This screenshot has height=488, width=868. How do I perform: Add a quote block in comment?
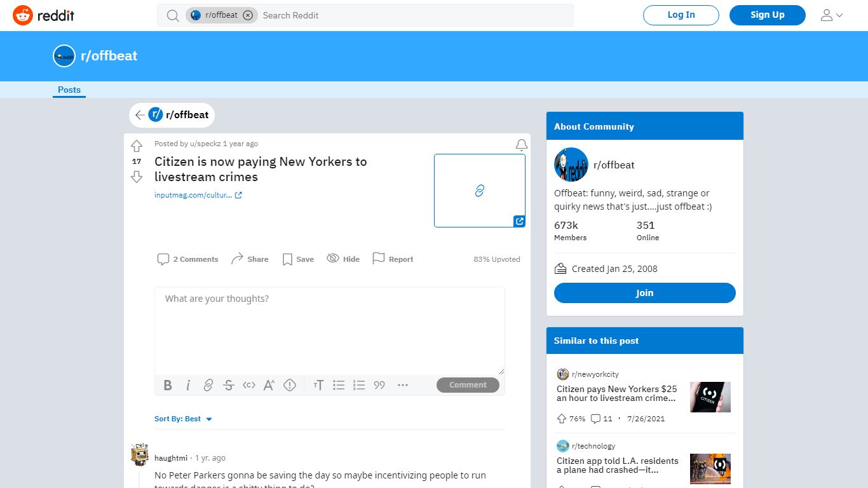pos(379,385)
